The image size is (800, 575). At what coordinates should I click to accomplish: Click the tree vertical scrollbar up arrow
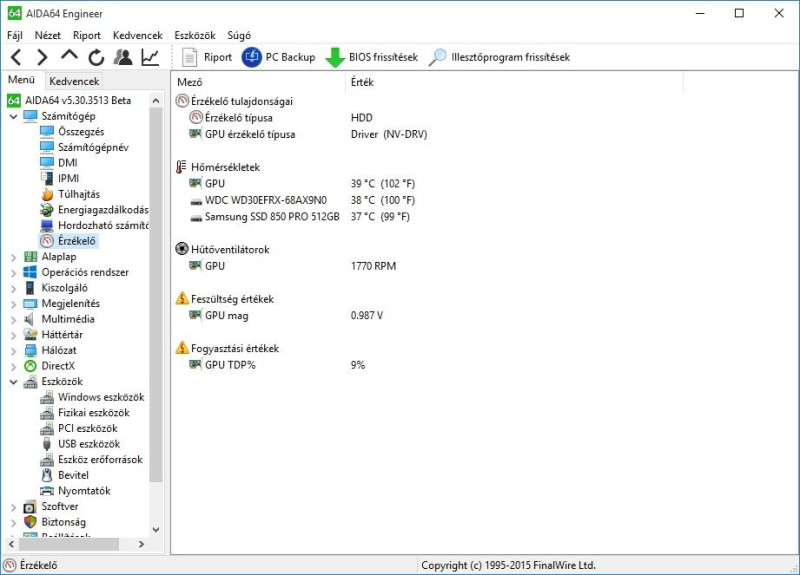click(156, 101)
